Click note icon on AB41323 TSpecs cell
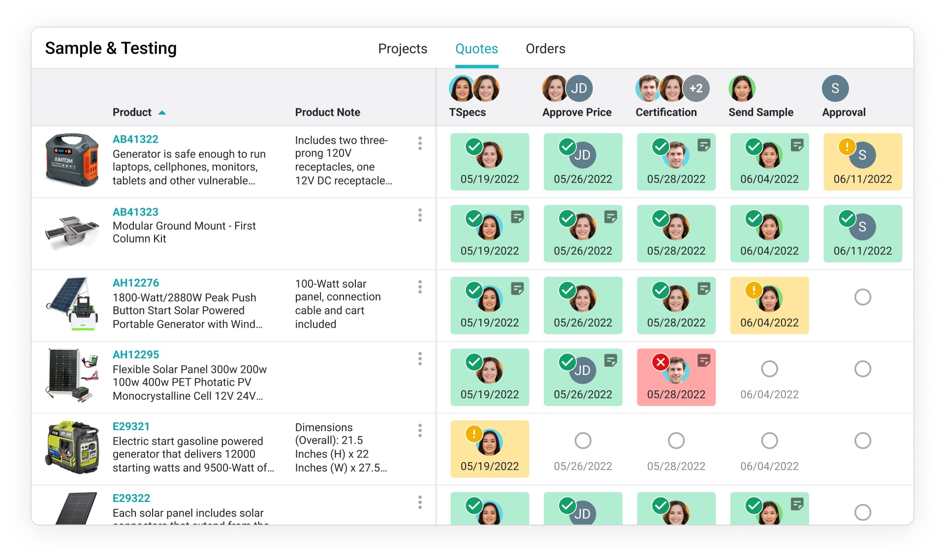 [x=517, y=217]
